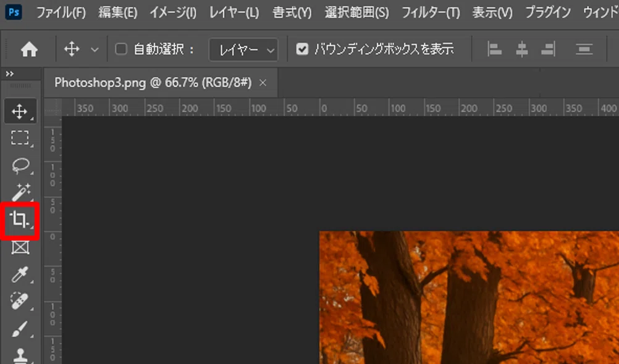Select the Spot Healing Brush tool
Viewport: 619px width, 364px height.
[20, 302]
